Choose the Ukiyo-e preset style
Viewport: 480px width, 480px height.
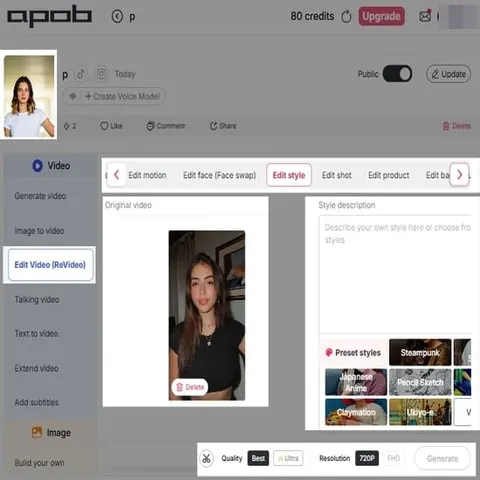click(x=420, y=412)
